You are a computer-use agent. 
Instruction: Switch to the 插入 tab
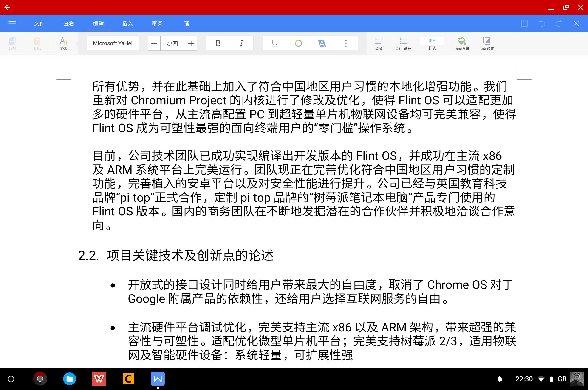click(127, 23)
